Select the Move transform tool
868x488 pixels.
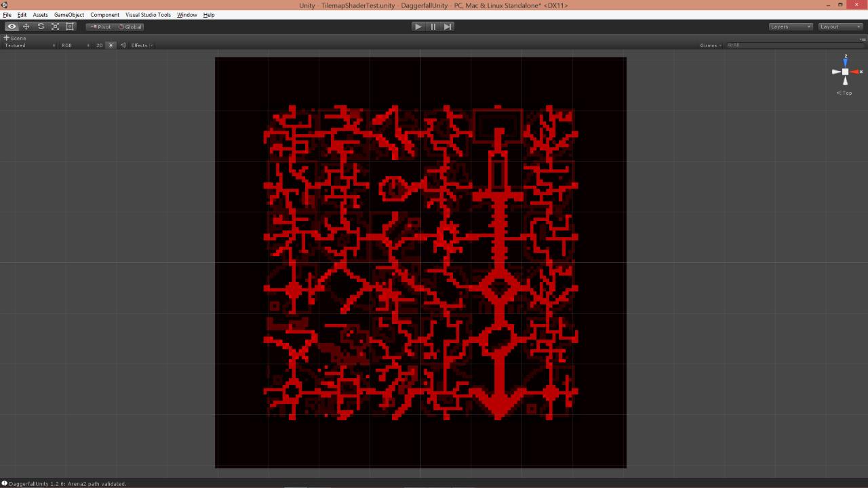[x=26, y=26]
